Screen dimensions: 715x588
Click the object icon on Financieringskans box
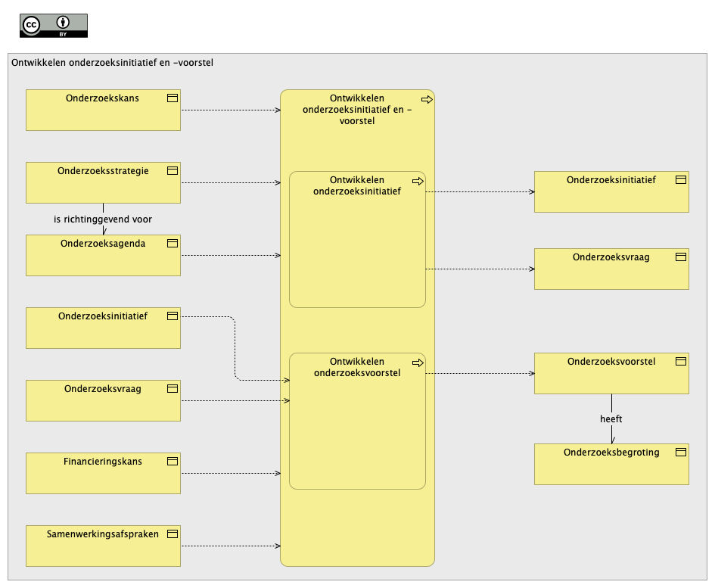coord(173,461)
